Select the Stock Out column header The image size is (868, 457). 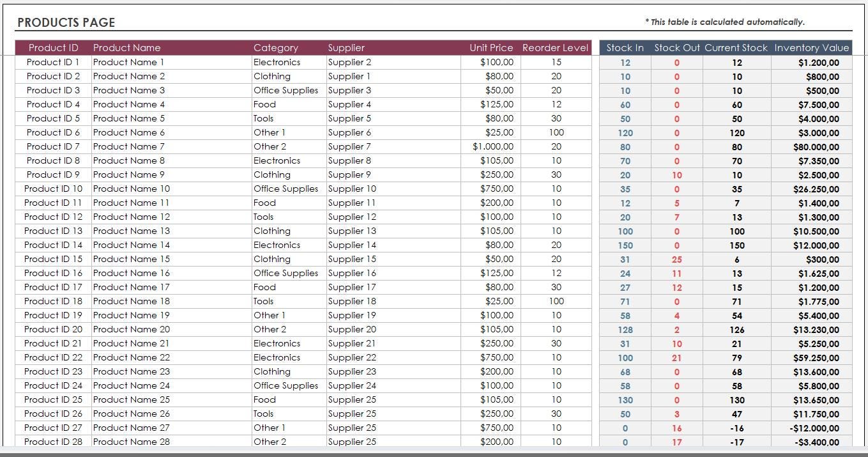[677, 48]
